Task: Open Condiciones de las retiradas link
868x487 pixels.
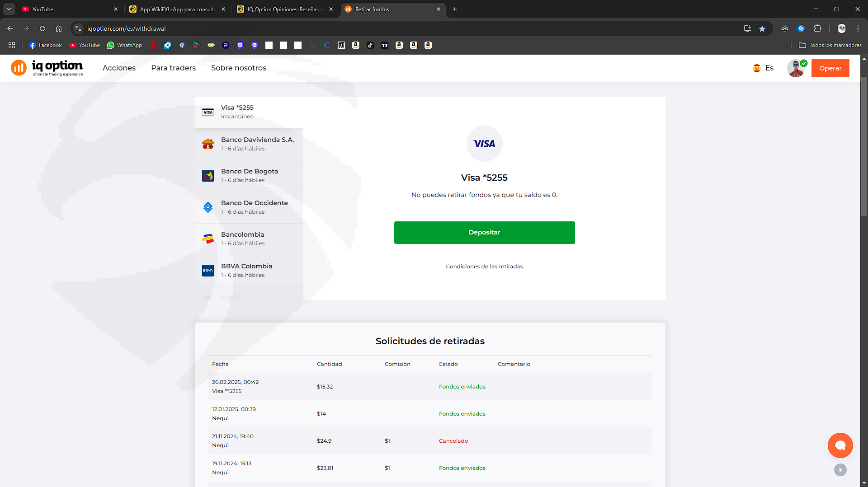Action: coord(484,267)
